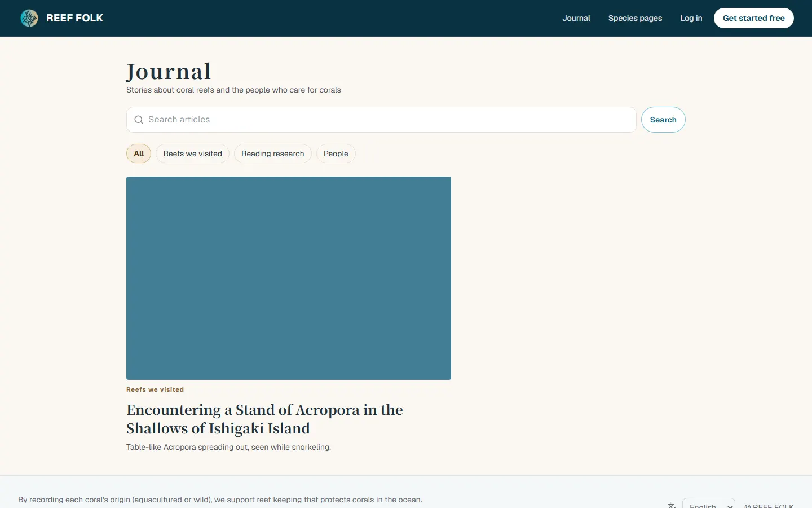Click the magnifier icon in the search field
Viewport: 812px width, 508px height.
pyautogui.click(x=139, y=120)
